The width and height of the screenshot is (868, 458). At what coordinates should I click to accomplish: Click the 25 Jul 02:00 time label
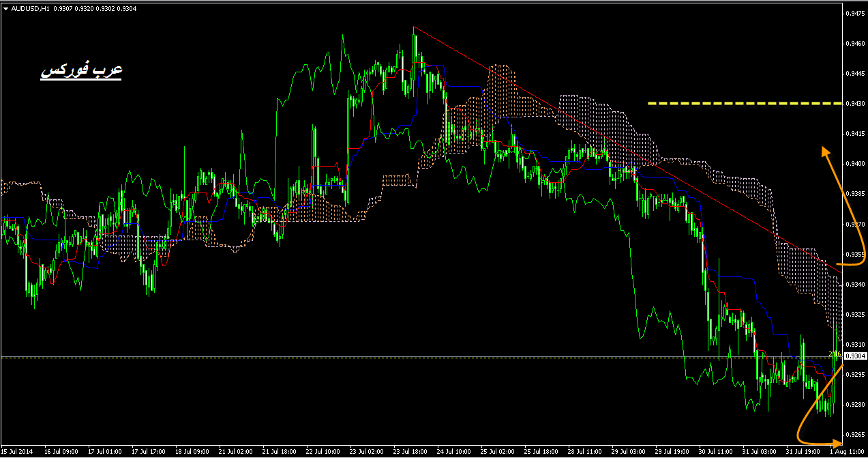pyautogui.click(x=497, y=451)
